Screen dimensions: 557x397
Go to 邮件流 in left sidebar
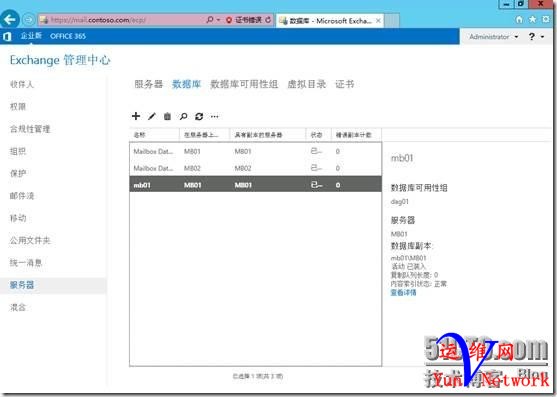22,196
